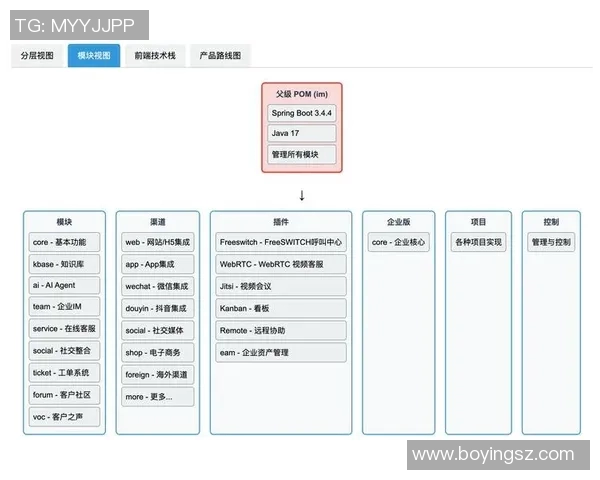Screen dimensions: 600x480
Task: Click more - 更多... channel
Action: pos(158,397)
